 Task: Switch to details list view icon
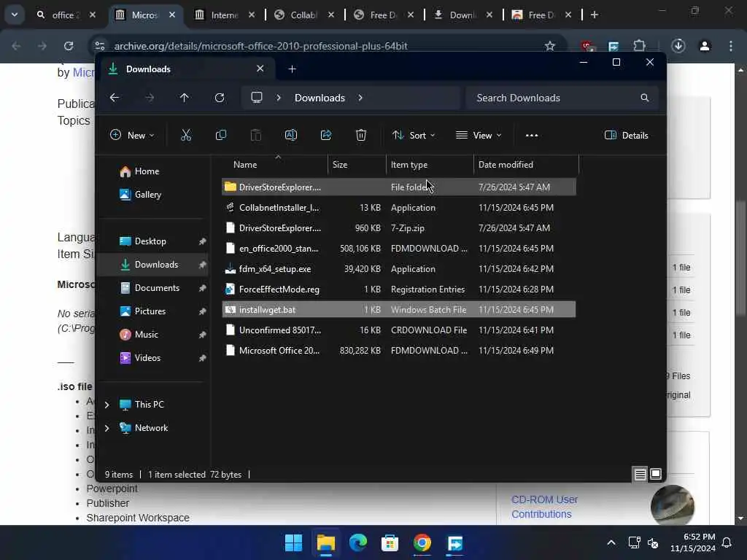click(x=640, y=474)
